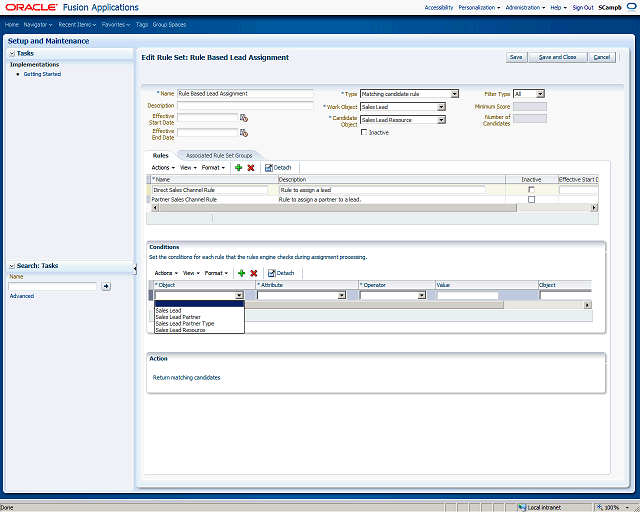
Task: Open Personalization menu
Action: (479, 7)
